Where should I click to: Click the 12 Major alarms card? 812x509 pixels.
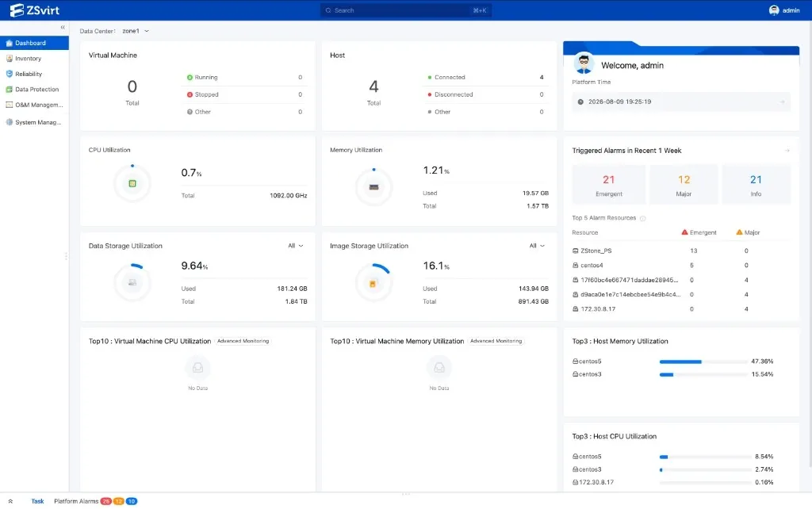pyautogui.click(x=684, y=185)
